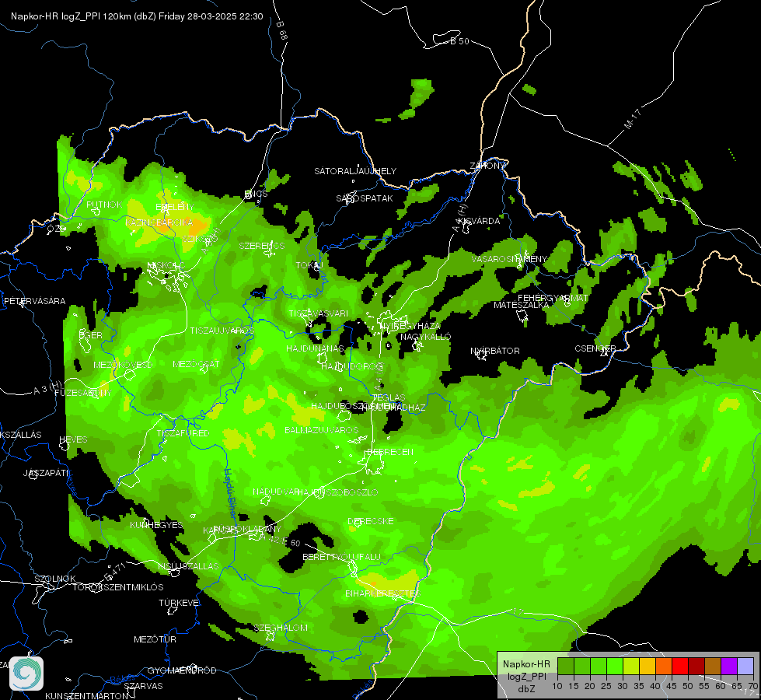Click the KISUJSZALLAS city label
The image size is (761, 700).
188,566
